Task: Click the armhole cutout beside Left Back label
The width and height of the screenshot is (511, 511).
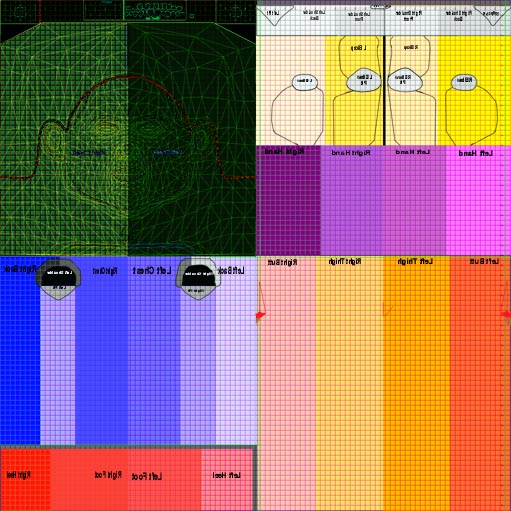Action: [x=198, y=279]
